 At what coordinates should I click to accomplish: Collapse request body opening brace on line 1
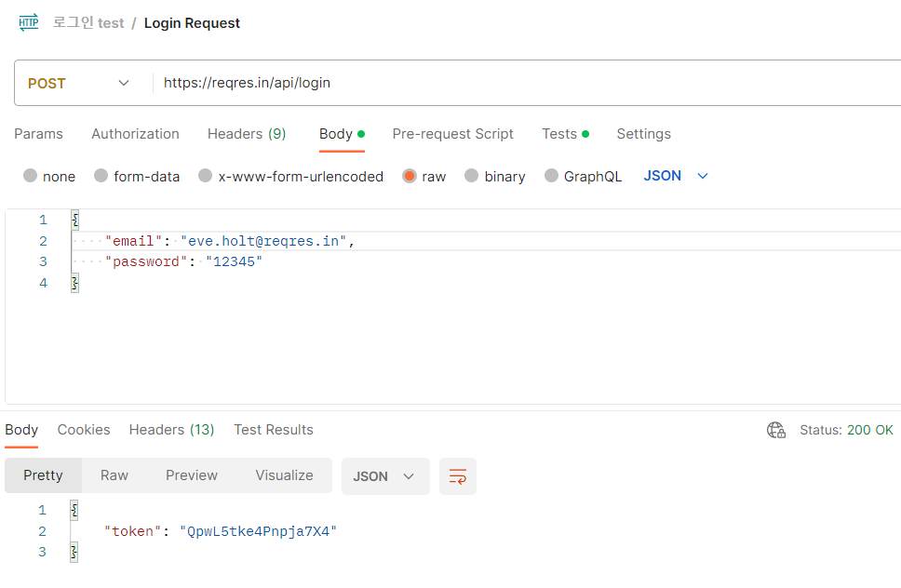click(74, 220)
